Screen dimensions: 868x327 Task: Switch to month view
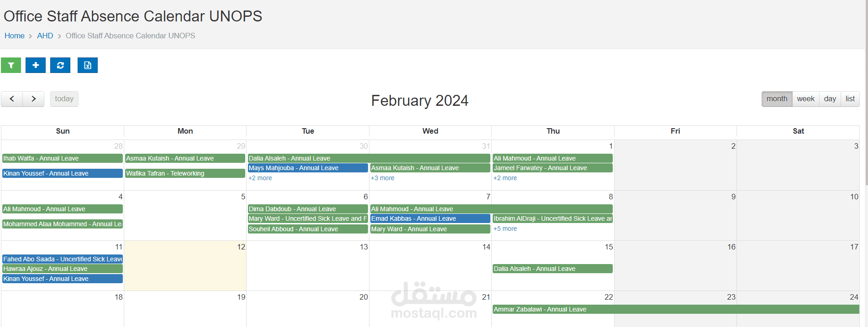pos(776,99)
